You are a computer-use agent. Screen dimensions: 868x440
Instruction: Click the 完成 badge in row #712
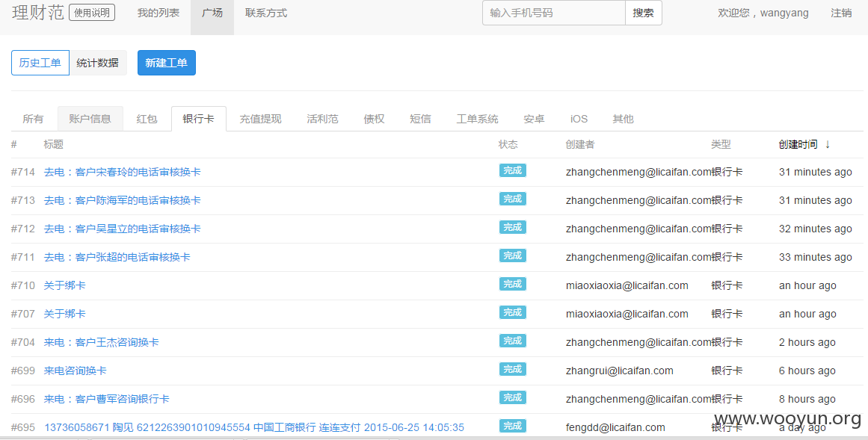tap(513, 227)
